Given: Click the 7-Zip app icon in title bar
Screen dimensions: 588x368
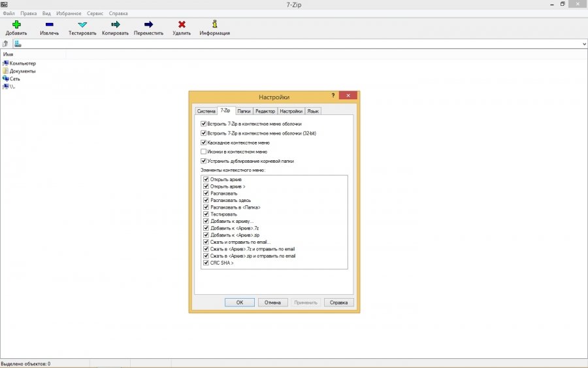Looking at the screenshot, I should click(x=4, y=4).
